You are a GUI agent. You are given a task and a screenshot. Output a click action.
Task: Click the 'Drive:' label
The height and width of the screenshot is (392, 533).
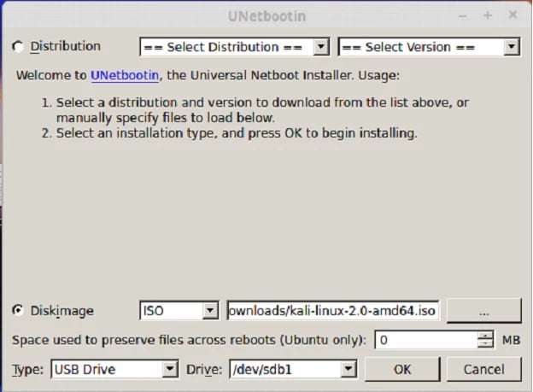204,370
